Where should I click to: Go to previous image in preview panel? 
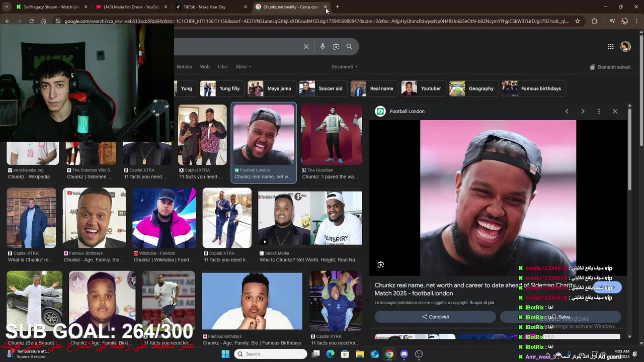click(x=567, y=111)
